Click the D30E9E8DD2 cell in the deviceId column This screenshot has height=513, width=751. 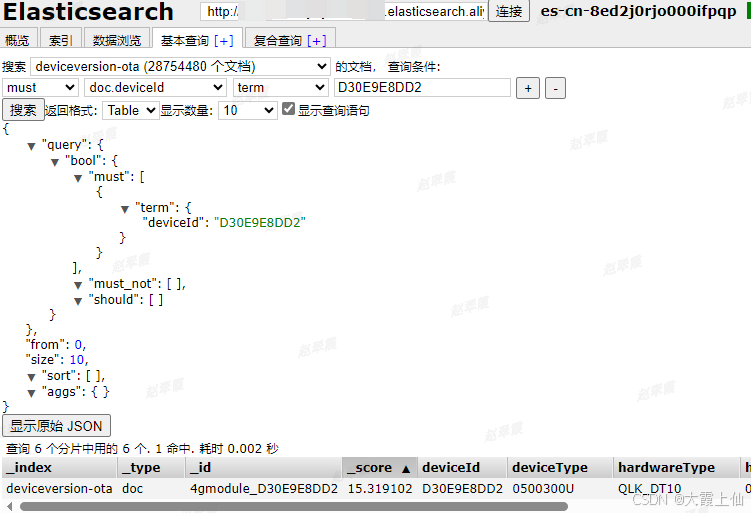[x=463, y=489]
